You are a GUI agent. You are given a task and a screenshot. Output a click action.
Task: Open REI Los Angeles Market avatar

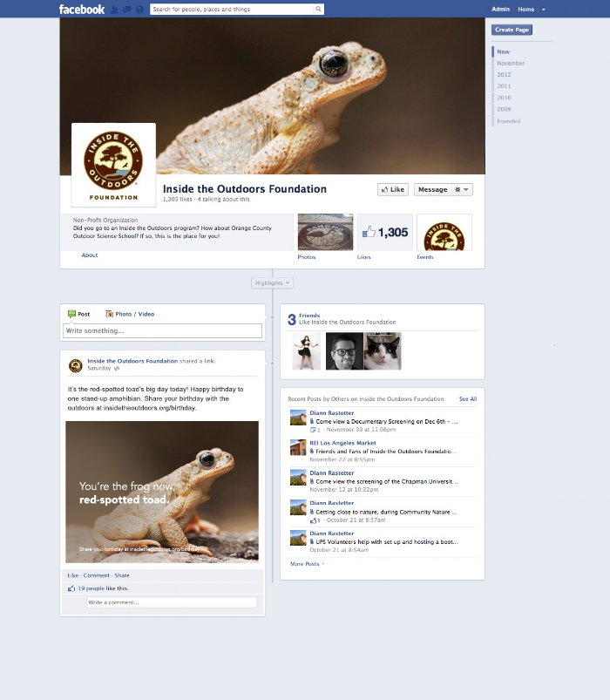(298, 447)
